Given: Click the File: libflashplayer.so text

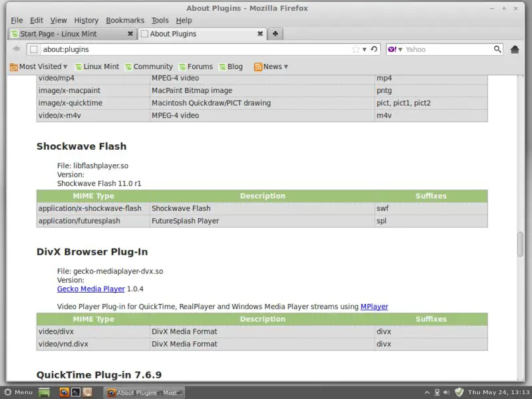Looking at the screenshot, I should click(92, 166).
